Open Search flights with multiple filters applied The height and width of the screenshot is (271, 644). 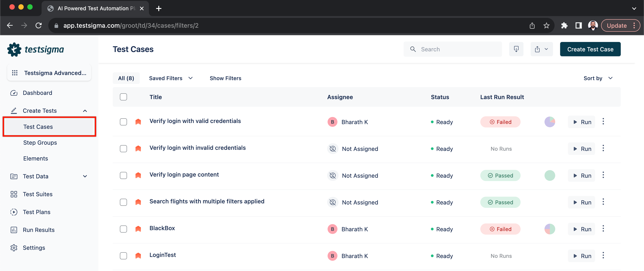[207, 201]
